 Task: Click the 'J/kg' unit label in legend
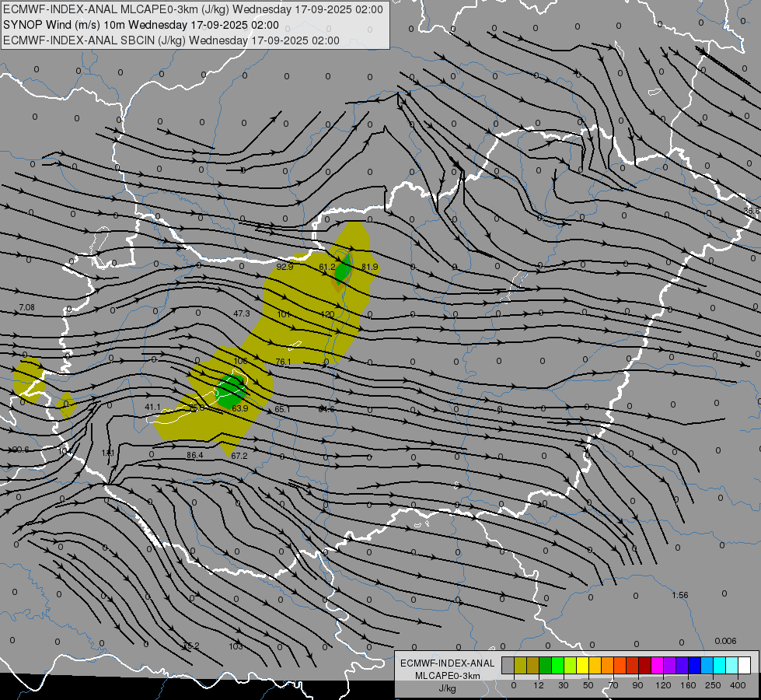pyautogui.click(x=448, y=688)
